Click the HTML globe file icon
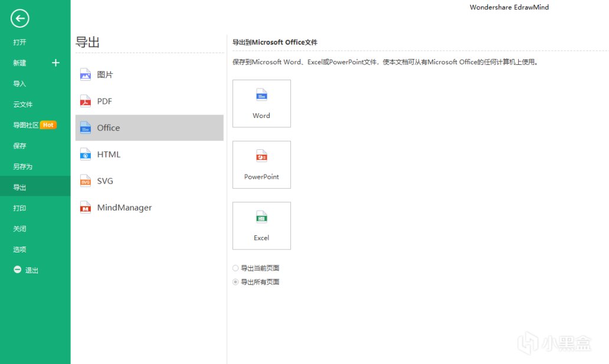 86,154
